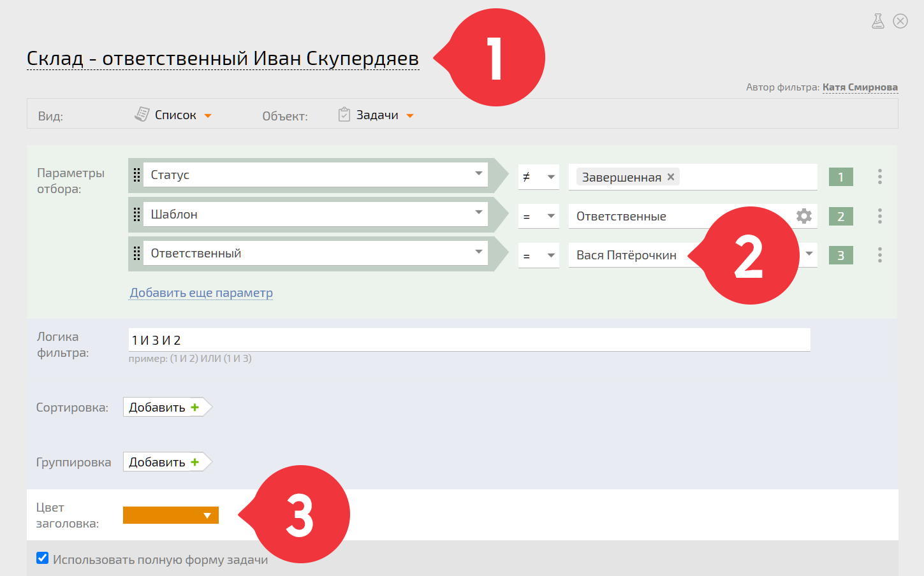Add grouping via Группировка Добавить button
The height and width of the screenshot is (576, 924).
[x=167, y=462]
